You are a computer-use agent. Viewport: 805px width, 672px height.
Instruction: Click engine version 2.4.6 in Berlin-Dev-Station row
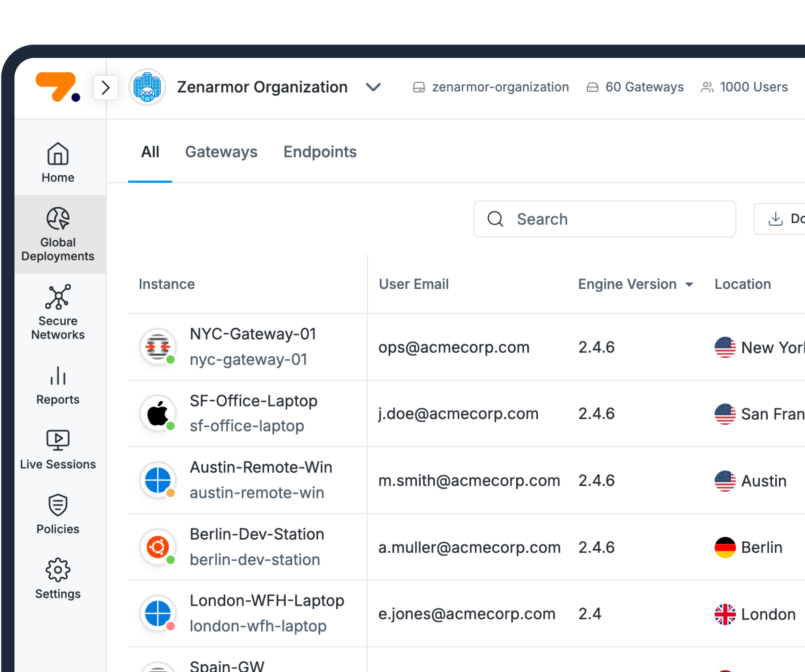[597, 547]
